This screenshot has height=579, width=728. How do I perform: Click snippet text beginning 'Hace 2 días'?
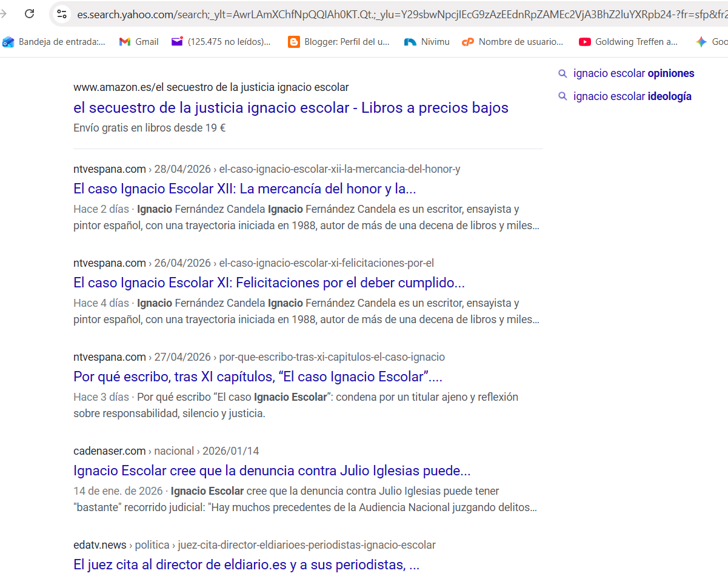point(306,218)
